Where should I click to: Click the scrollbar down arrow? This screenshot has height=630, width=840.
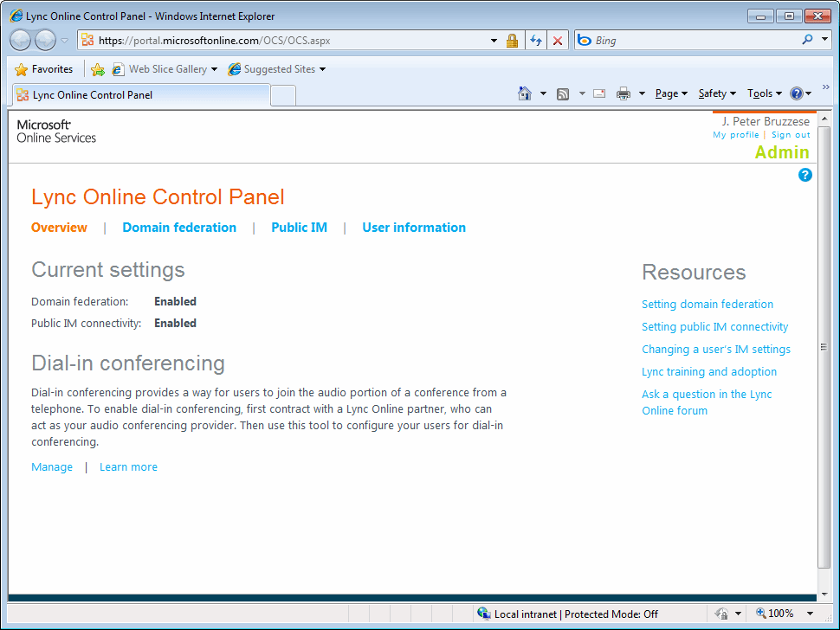[x=824, y=594]
